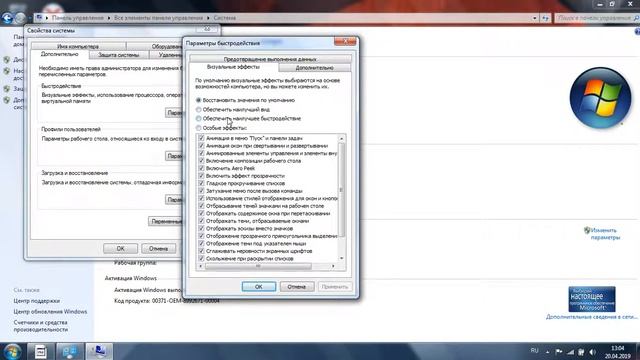
Task: Refresh the Control Panel address bar
Action: coord(546,18)
